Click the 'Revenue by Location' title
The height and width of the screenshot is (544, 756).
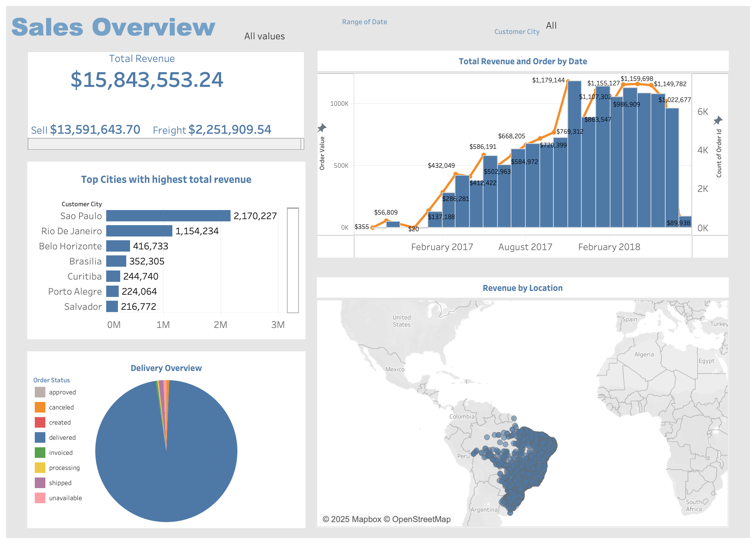[522, 288]
